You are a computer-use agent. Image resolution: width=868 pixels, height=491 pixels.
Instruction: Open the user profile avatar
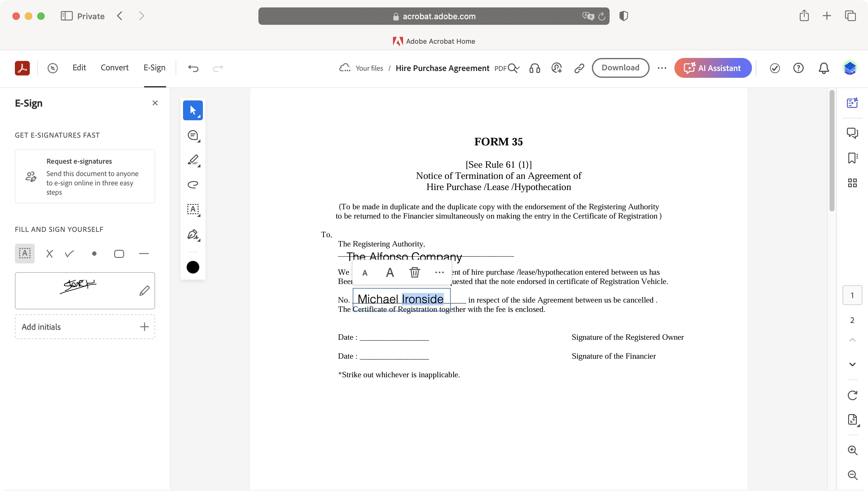pyautogui.click(x=849, y=68)
